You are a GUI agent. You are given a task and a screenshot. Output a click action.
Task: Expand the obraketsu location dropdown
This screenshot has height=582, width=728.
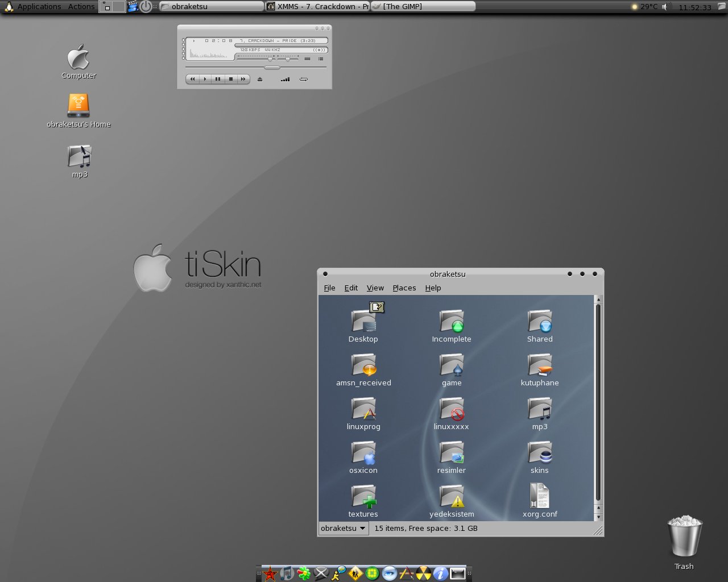click(344, 529)
